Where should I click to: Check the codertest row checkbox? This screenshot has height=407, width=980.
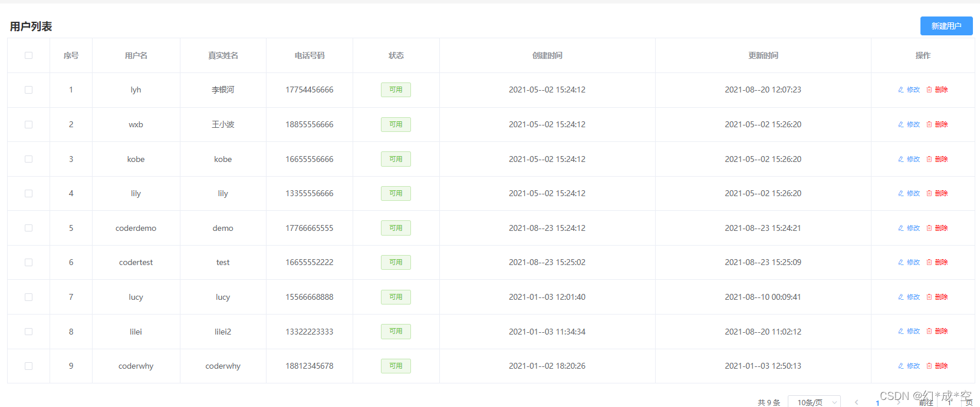tap(28, 262)
